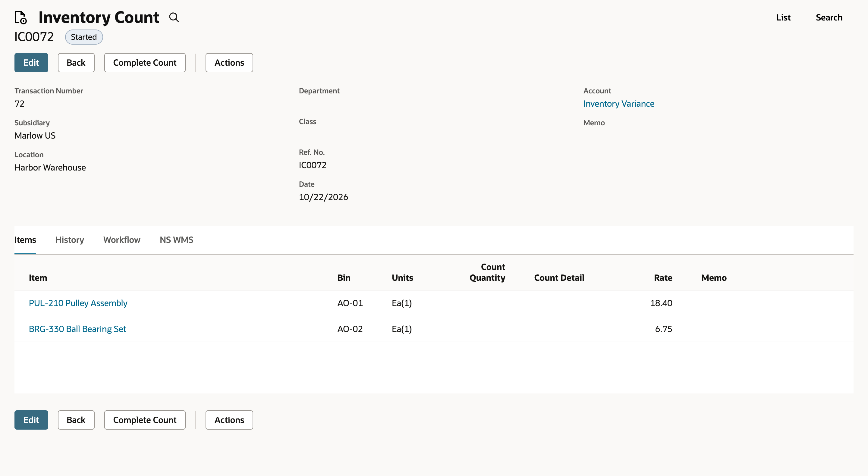Click the Harbor Warehouse location value
Screen dimensions: 868x476
[x=50, y=168]
